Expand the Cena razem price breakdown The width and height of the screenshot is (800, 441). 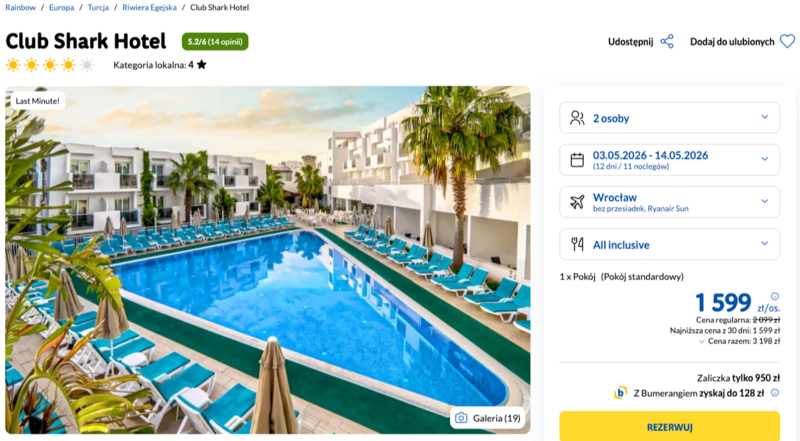click(739, 341)
